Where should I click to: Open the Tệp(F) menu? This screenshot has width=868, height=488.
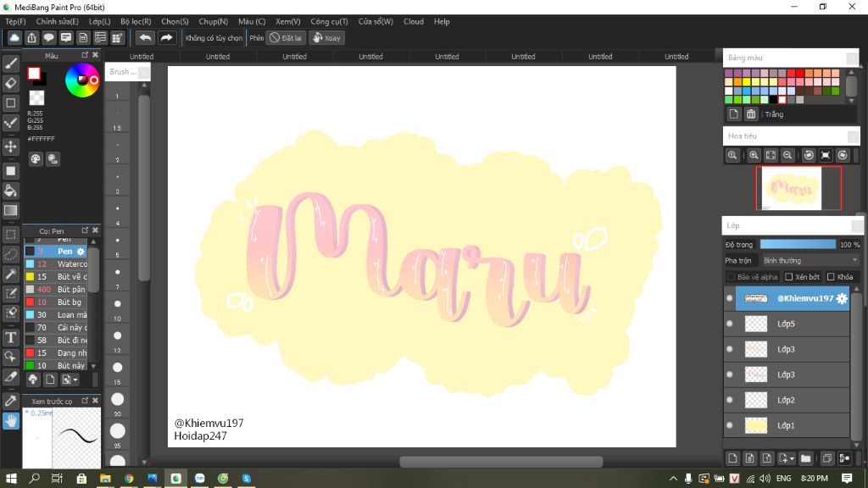[x=15, y=21]
